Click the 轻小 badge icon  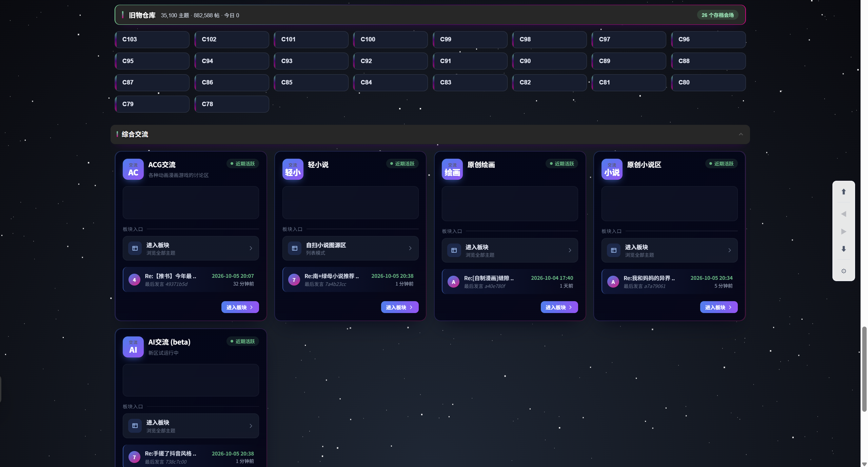click(x=293, y=169)
